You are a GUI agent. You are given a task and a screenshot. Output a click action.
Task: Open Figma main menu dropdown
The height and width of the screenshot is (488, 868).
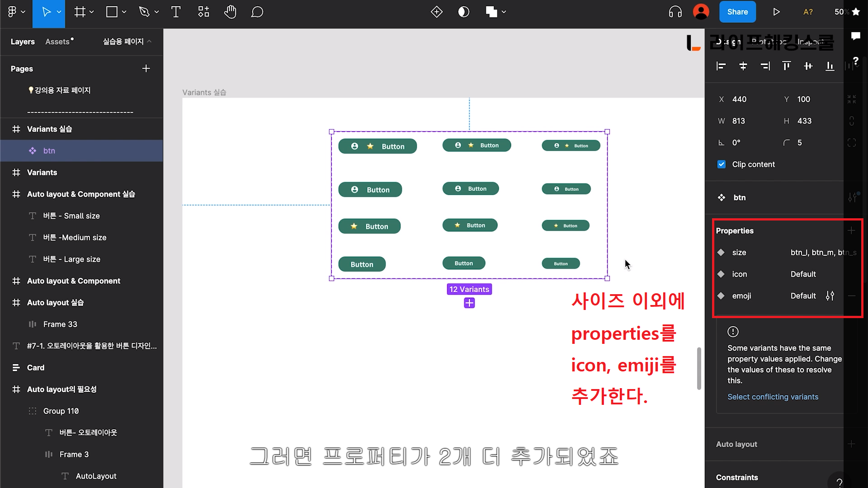[16, 12]
